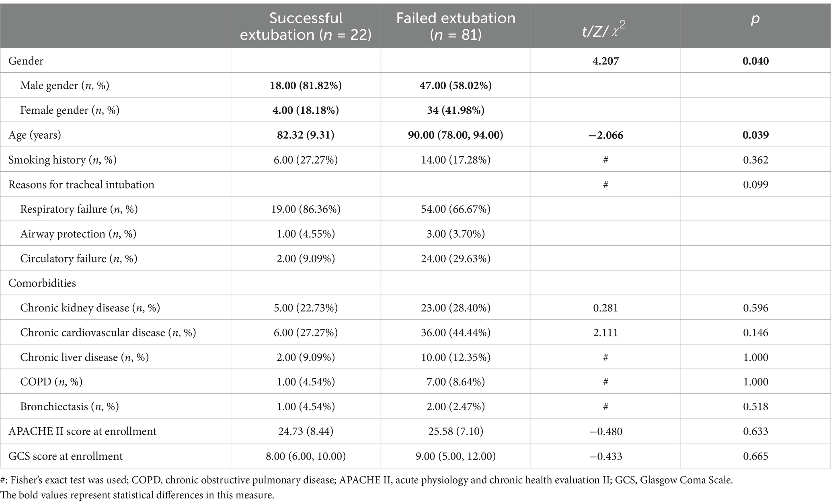
Task: Click the Comorbidities section label
Action: (x=42, y=283)
